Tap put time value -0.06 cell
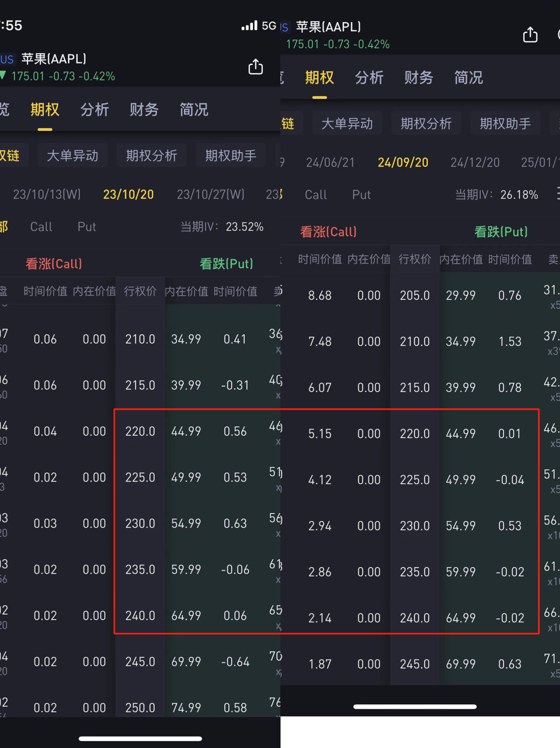 tap(235, 569)
